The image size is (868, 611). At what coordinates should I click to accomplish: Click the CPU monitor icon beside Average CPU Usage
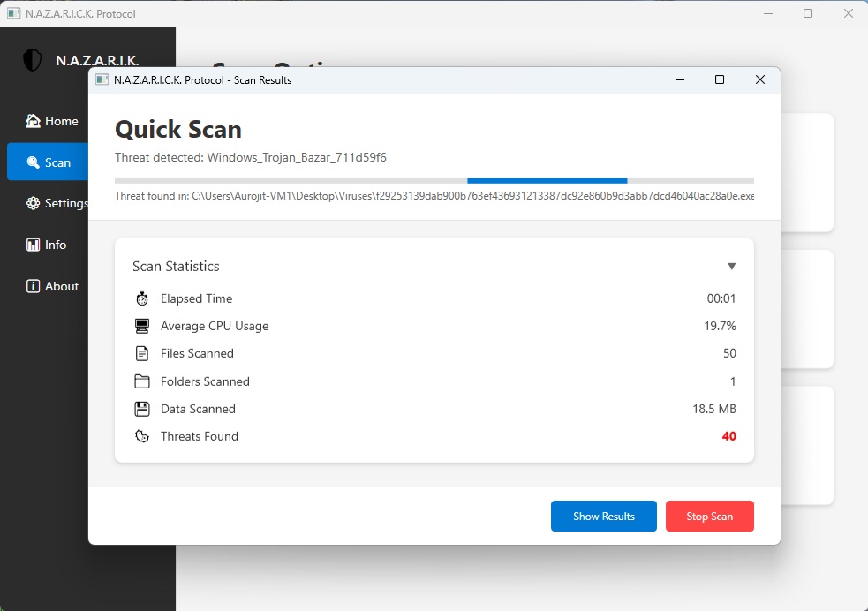click(142, 326)
